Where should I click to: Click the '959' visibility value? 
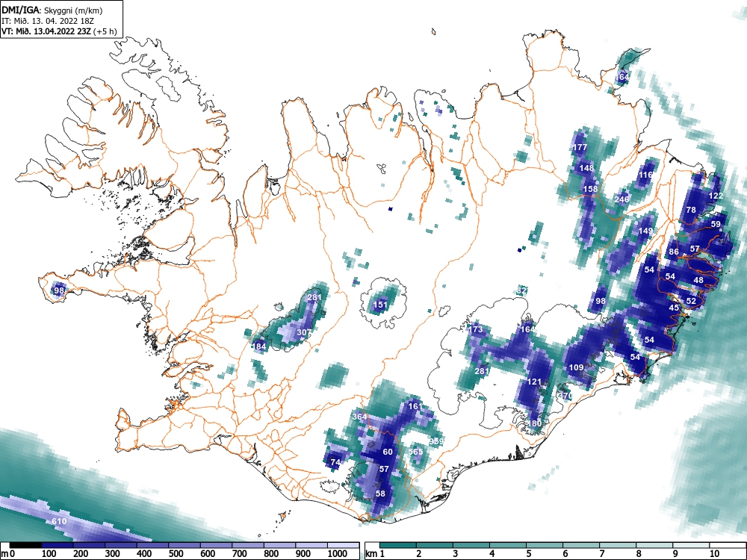436,441
